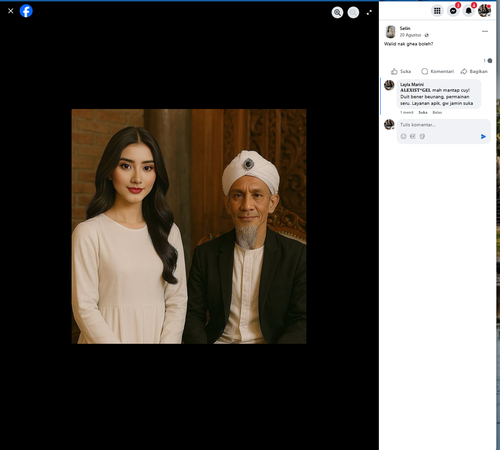Open Layla Marini's profile name
500x450 pixels.
[x=412, y=84]
